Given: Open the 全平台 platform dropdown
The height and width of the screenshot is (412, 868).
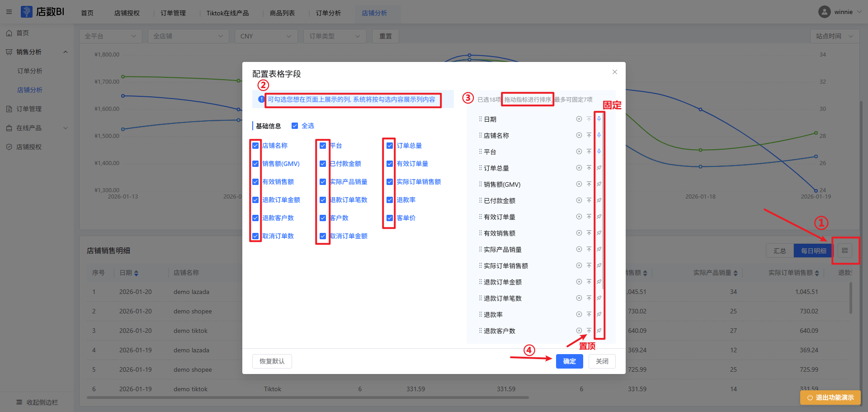Looking at the screenshot, I should pos(110,36).
